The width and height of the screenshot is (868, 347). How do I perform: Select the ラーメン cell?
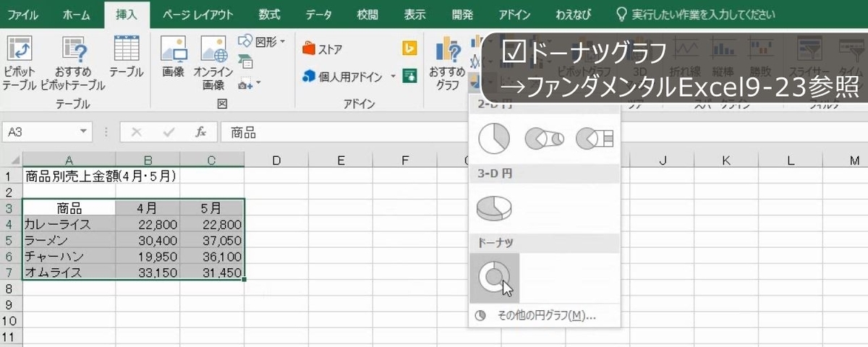point(69,240)
